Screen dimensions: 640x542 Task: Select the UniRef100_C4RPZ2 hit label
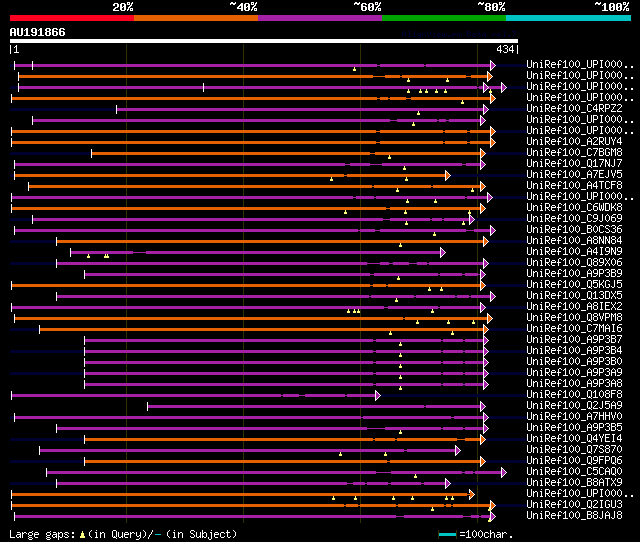point(574,109)
